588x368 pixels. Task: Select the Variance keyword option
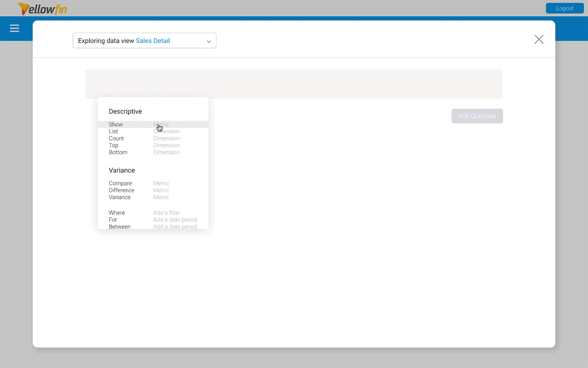120,197
